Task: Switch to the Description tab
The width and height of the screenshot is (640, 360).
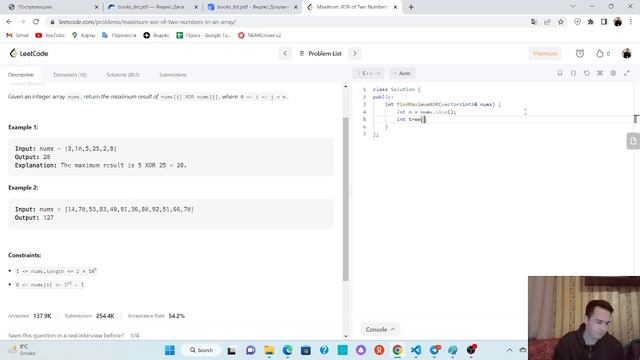Action: coord(21,75)
